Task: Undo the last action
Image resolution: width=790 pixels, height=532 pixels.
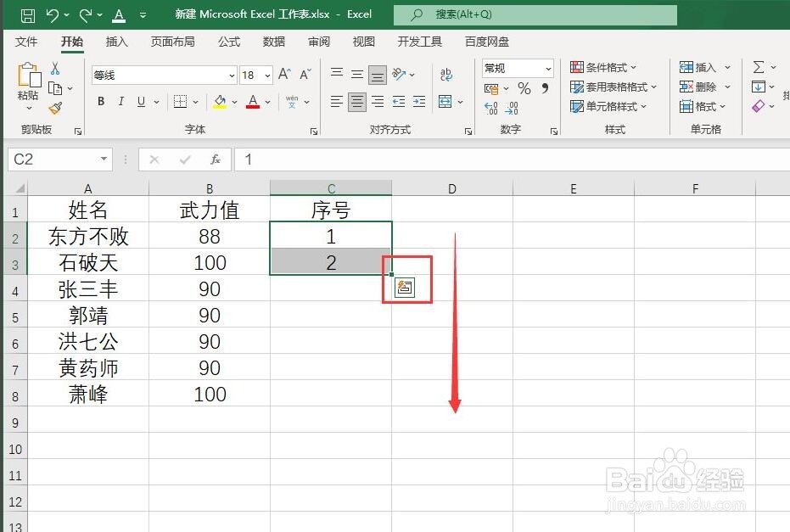Action: click(53, 15)
